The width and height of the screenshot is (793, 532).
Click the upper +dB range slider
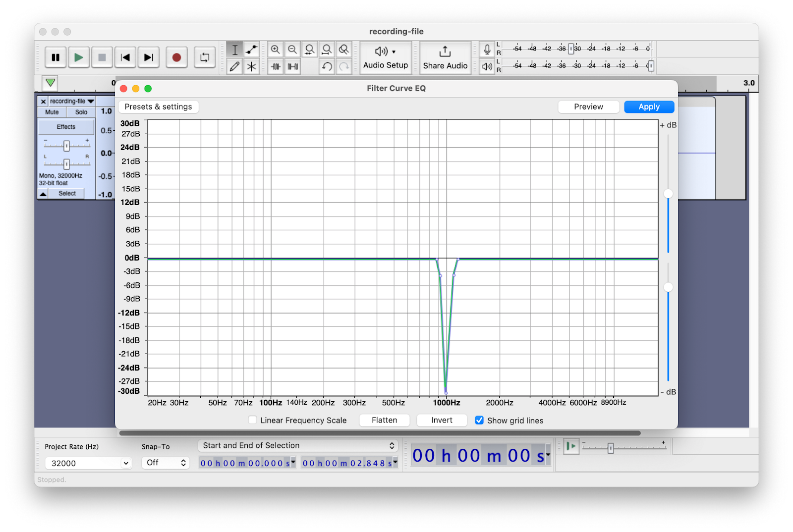[668, 194]
